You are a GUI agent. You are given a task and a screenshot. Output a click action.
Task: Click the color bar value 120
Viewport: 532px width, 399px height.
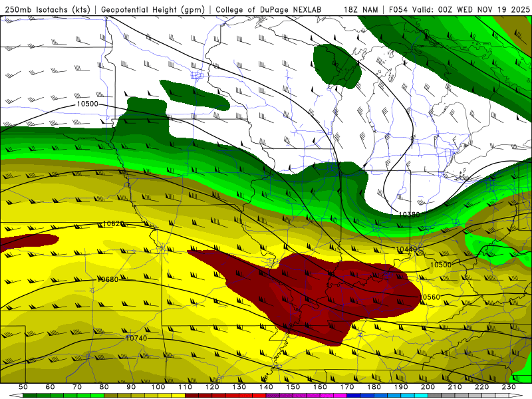pos(212,387)
